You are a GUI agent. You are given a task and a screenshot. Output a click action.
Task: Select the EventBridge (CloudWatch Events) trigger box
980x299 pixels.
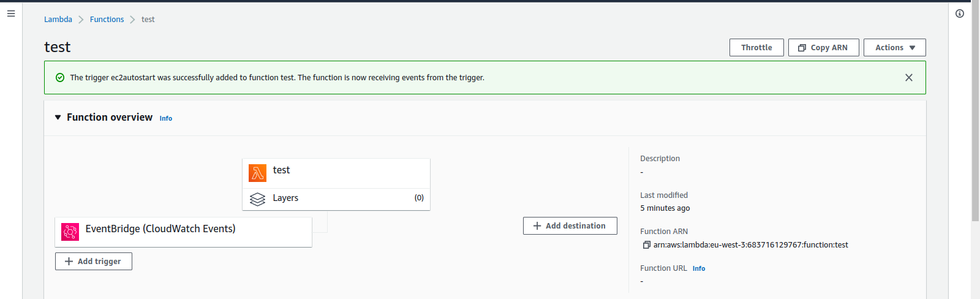point(184,232)
